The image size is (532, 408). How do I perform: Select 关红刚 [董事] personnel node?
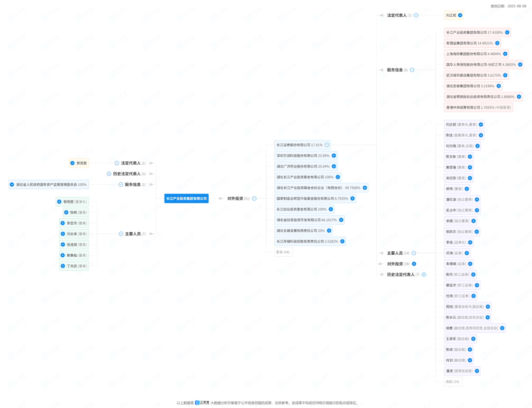tap(459, 178)
